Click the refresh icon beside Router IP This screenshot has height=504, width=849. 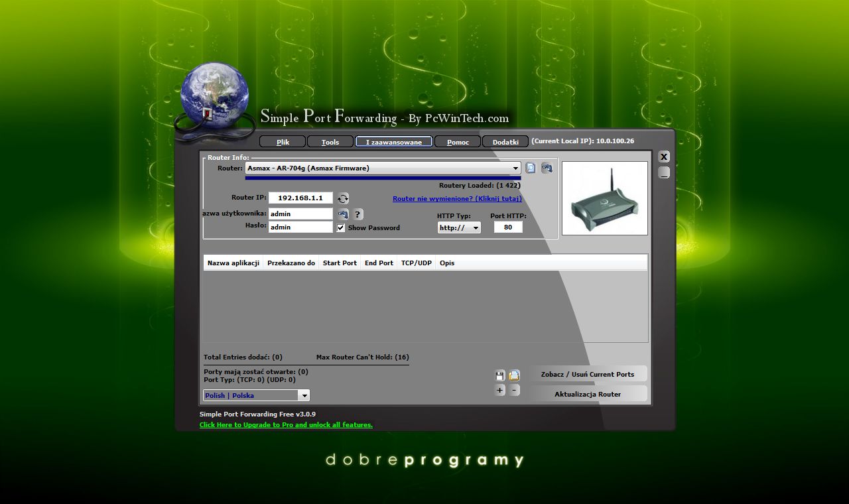343,197
